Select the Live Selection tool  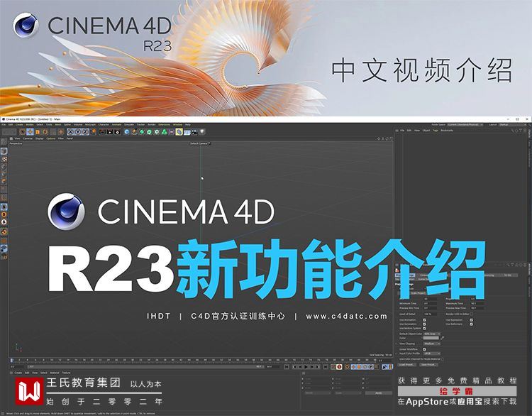click(x=22, y=132)
